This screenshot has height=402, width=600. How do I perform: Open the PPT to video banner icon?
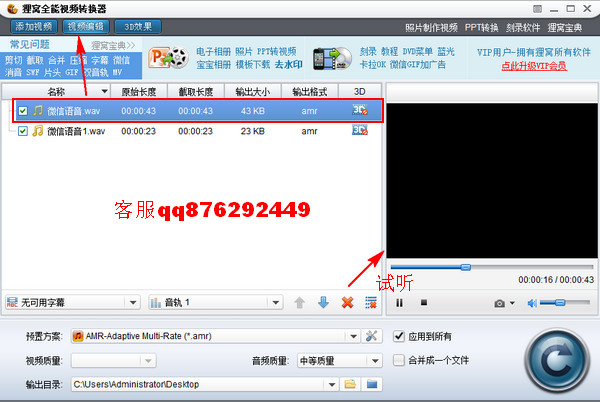169,57
